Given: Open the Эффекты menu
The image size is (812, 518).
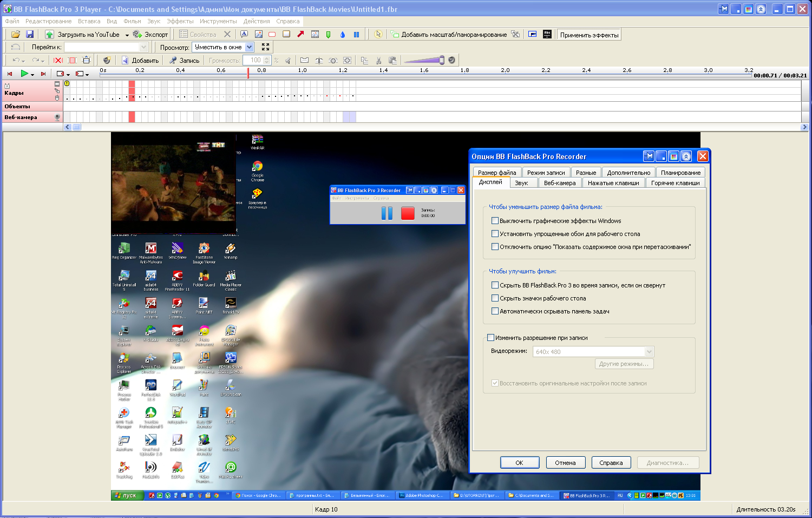Looking at the screenshot, I should point(180,21).
